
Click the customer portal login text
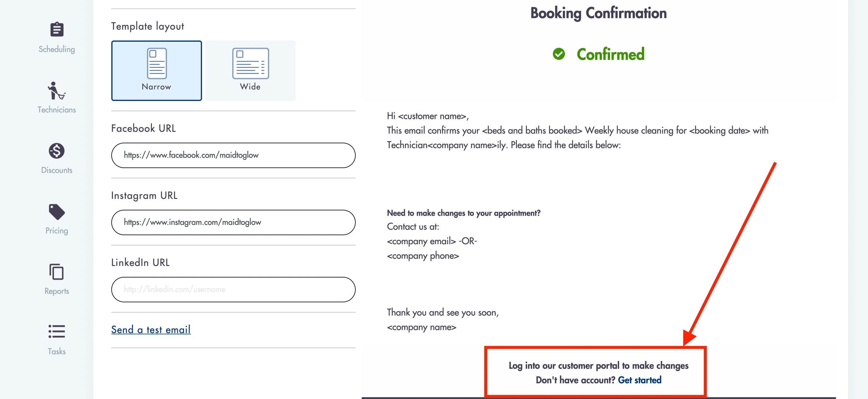[x=599, y=366]
